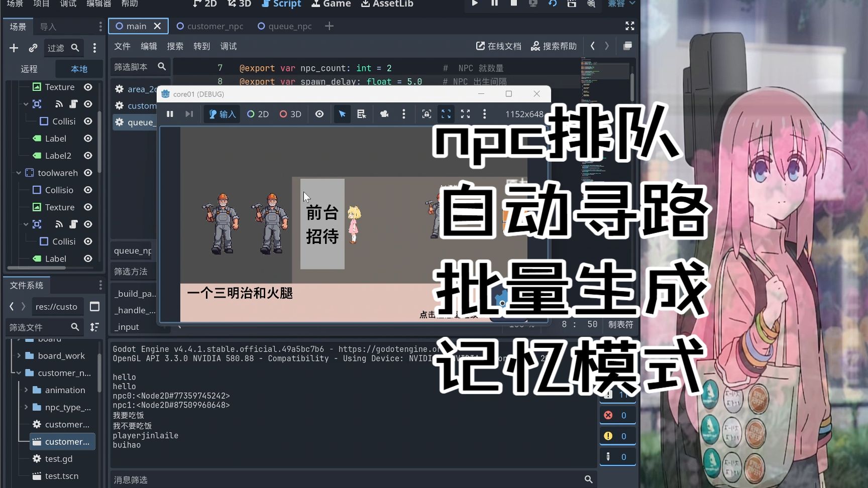Screen dimensions: 868x488
Task: Toggle warning messages filter in output panel
Action: (x=617, y=436)
